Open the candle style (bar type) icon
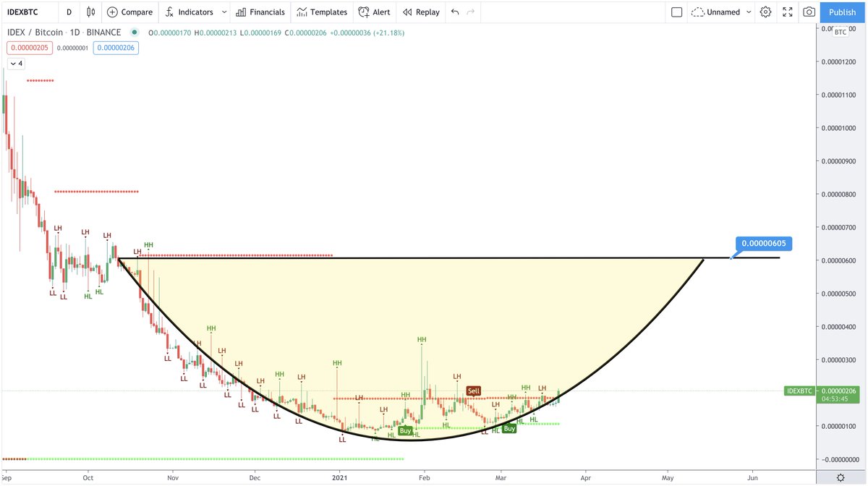 click(x=90, y=12)
